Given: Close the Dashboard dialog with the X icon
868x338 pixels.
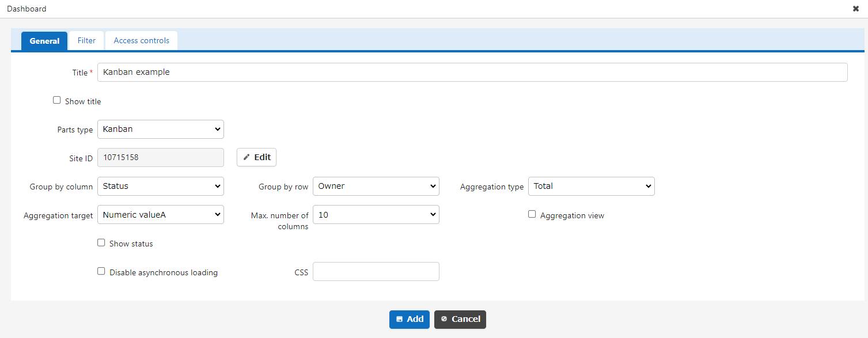Looking at the screenshot, I should 856,9.
